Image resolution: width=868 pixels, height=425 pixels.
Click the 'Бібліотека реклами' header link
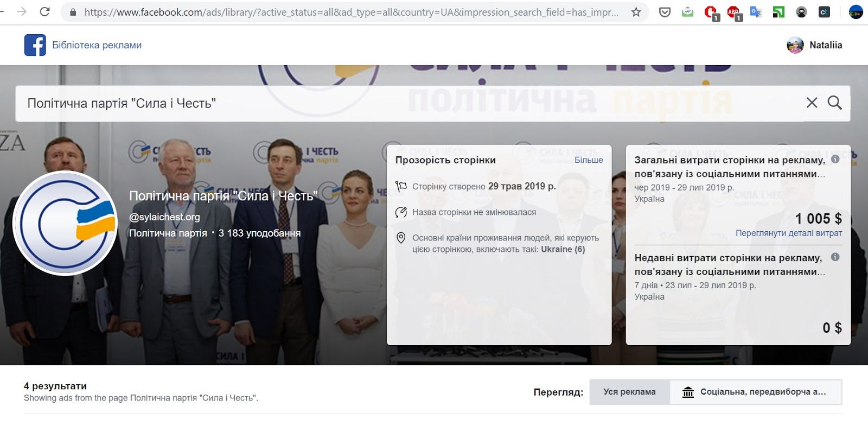click(97, 45)
